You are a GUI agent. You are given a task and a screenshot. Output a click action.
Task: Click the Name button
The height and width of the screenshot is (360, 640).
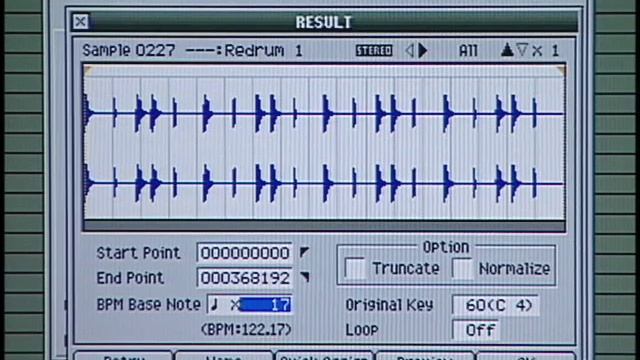[224, 356]
